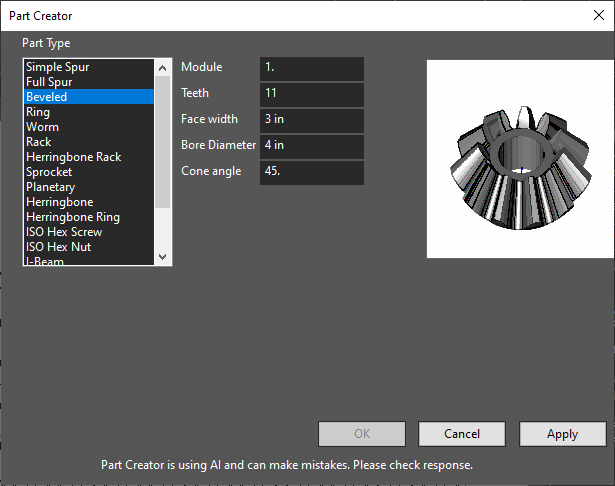Select ISO Hex Screw part

(89, 232)
